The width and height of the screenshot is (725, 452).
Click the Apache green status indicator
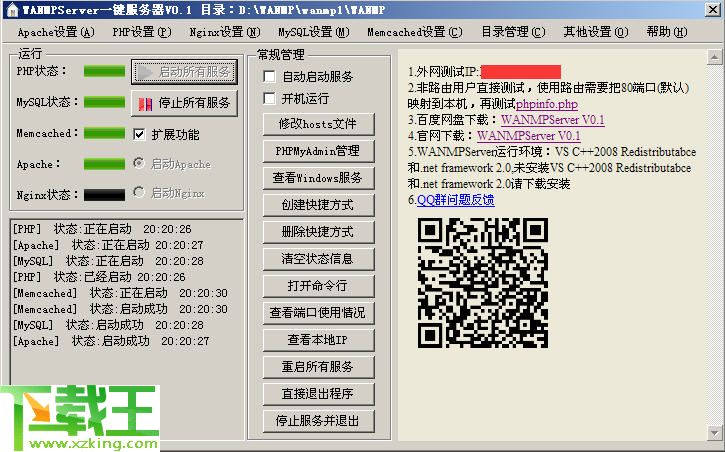pyautogui.click(x=104, y=164)
